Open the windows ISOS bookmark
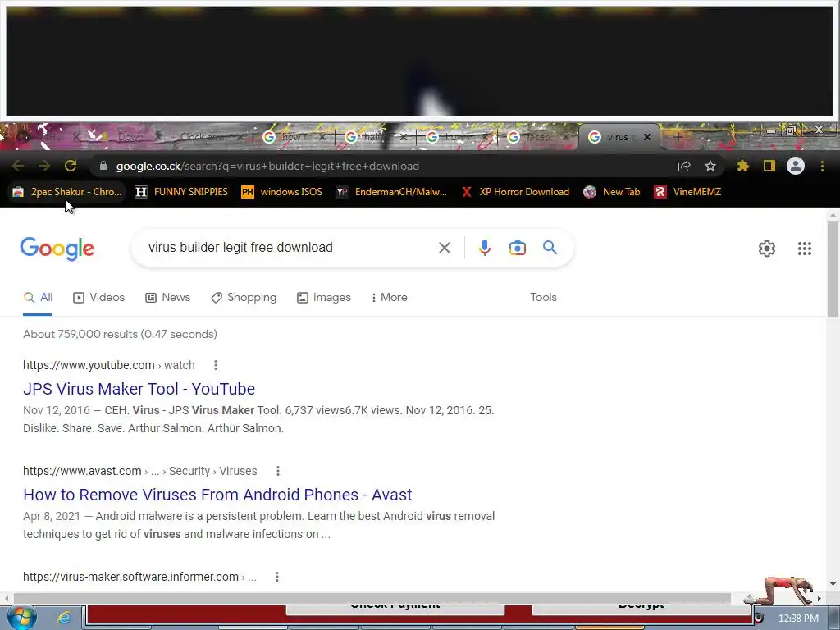This screenshot has width=840, height=630. (282, 192)
